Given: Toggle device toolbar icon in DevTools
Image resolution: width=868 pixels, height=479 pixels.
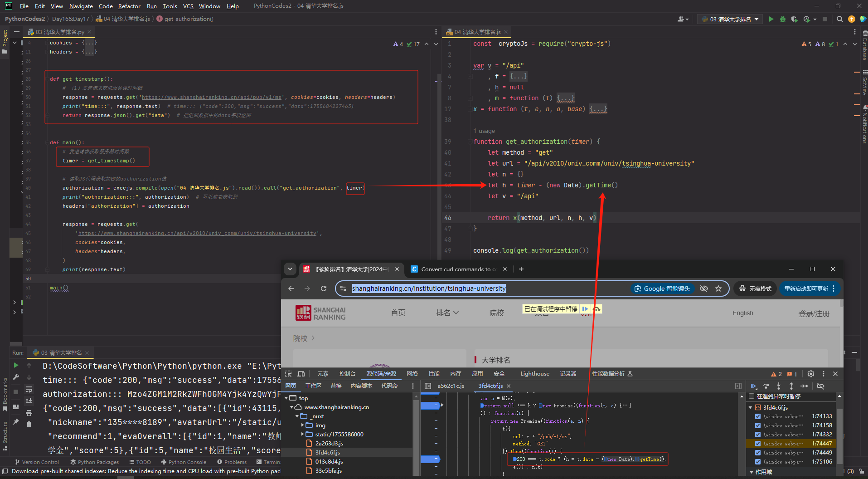Looking at the screenshot, I should (x=301, y=374).
